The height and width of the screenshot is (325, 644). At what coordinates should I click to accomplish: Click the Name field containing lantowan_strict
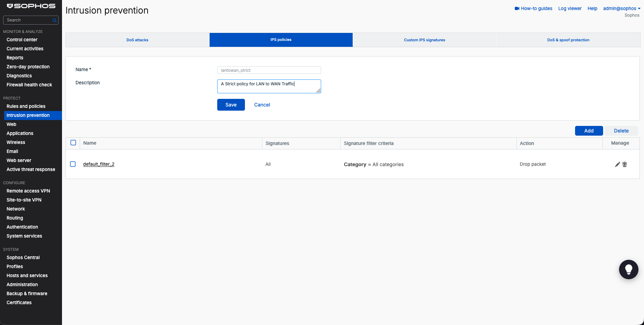pyautogui.click(x=269, y=70)
